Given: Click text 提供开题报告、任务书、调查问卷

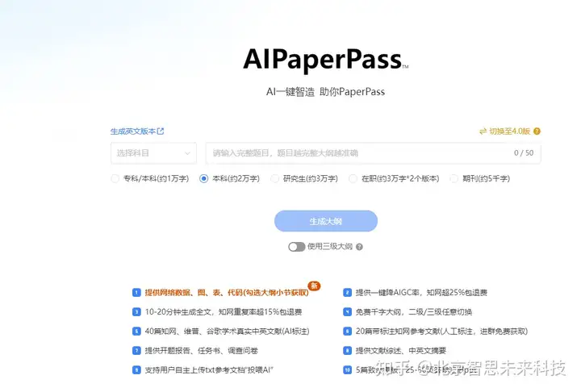Looking at the screenshot, I should (x=201, y=351).
